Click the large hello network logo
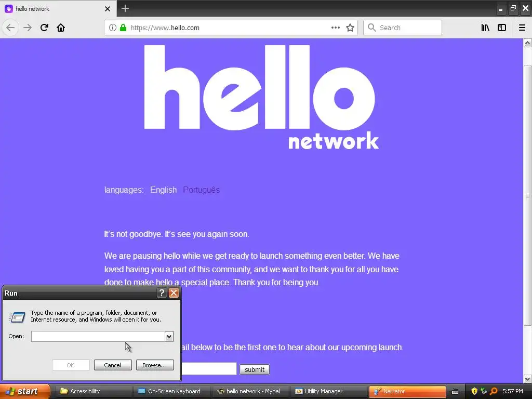The width and height of the screenshot is (532, 399). pos(261,97)
